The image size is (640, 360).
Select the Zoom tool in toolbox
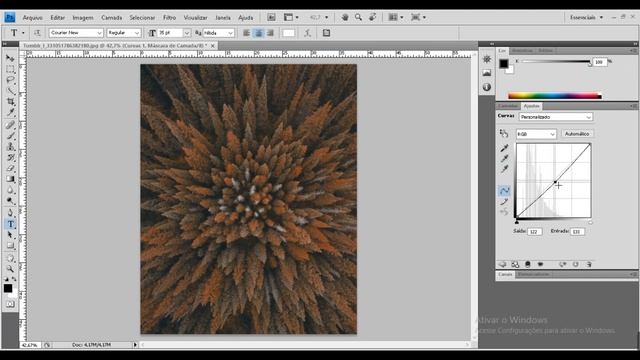tap(10, 269)
